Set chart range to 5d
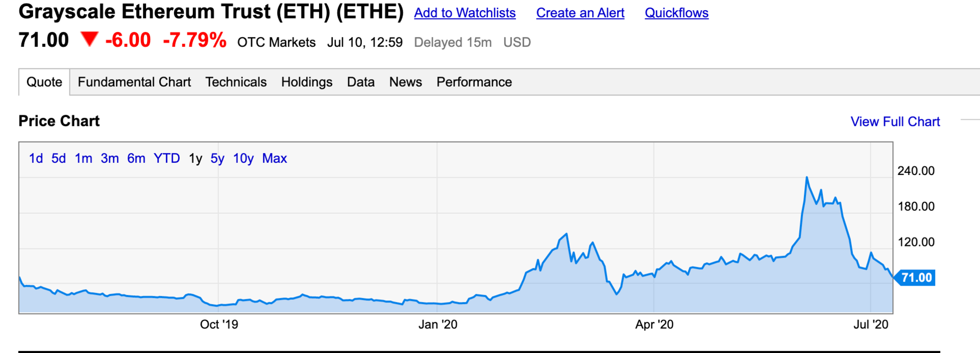980x353 pixels. pyautogui.click(x=58, y=159)
